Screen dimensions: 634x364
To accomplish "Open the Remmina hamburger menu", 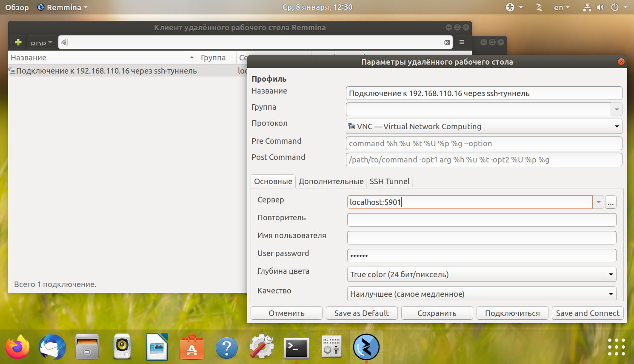I will click(x=462, y=42).
